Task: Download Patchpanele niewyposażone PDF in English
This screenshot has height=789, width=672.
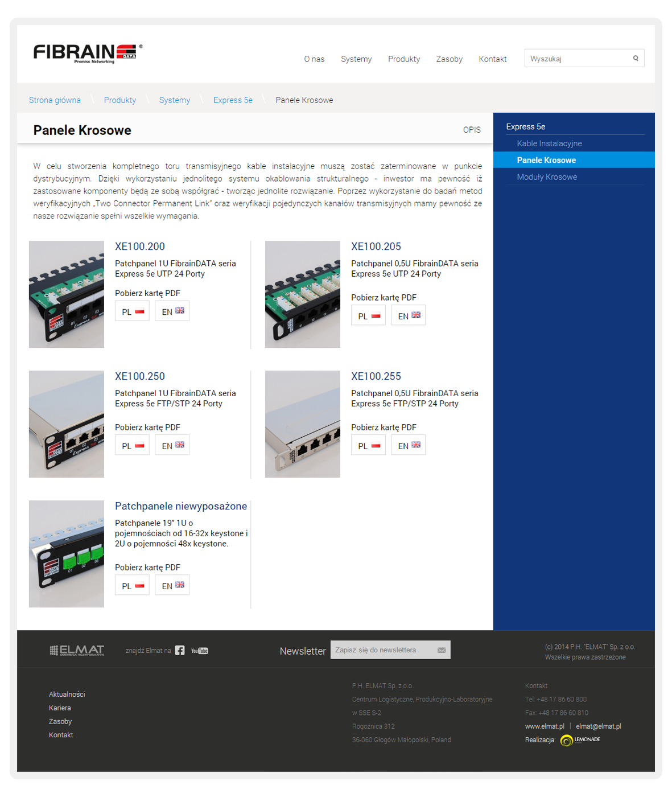Action: pyautogui.click(x=172, y=585)
